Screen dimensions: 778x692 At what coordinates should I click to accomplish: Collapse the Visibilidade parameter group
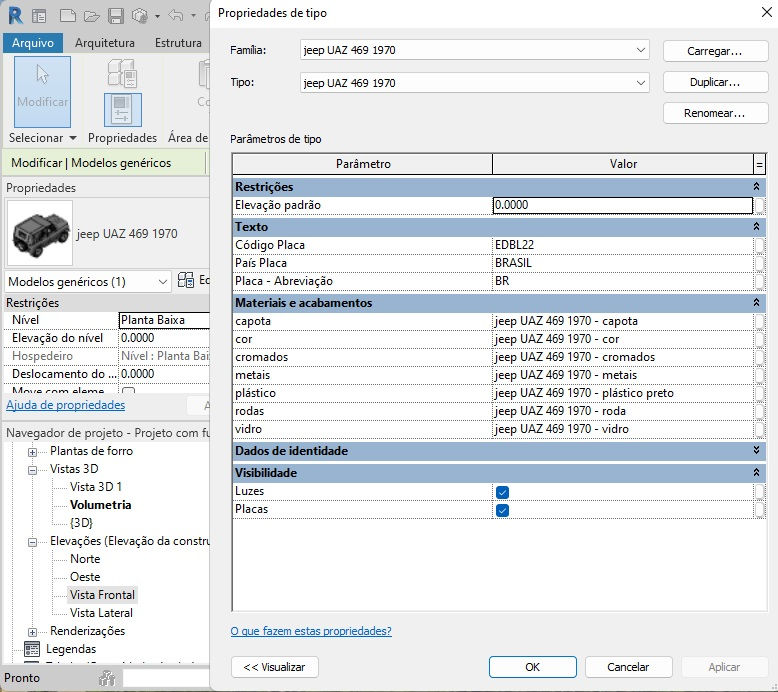pos(756,472)
